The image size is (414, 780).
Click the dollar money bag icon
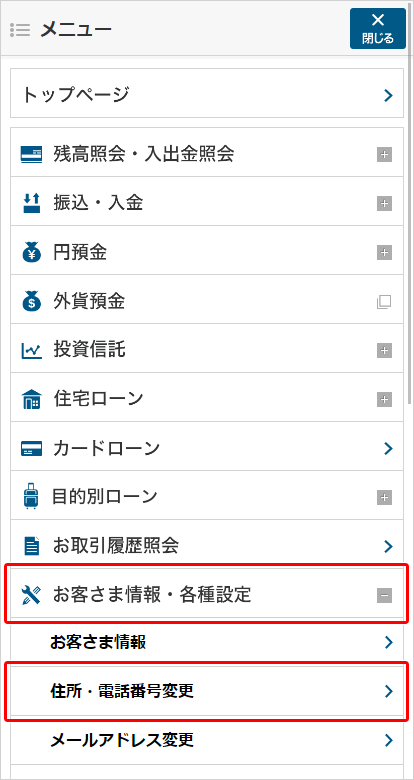pos(32,301)
